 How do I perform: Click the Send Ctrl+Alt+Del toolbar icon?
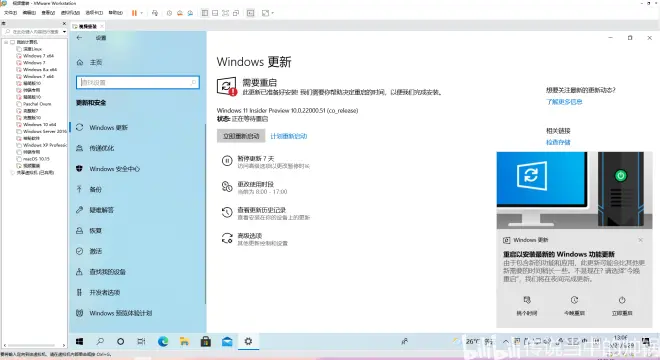155,13
